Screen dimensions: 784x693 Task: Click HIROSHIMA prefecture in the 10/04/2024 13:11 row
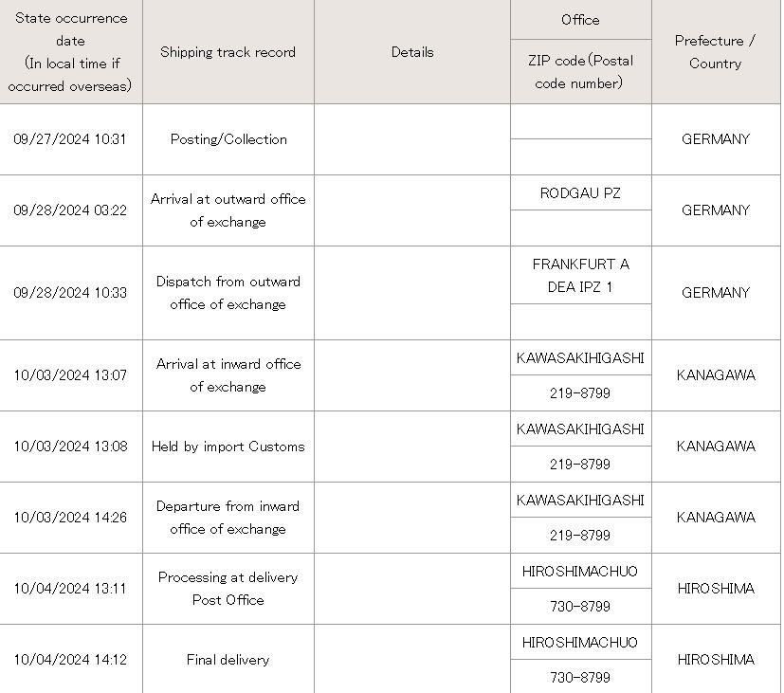(716, 588)
